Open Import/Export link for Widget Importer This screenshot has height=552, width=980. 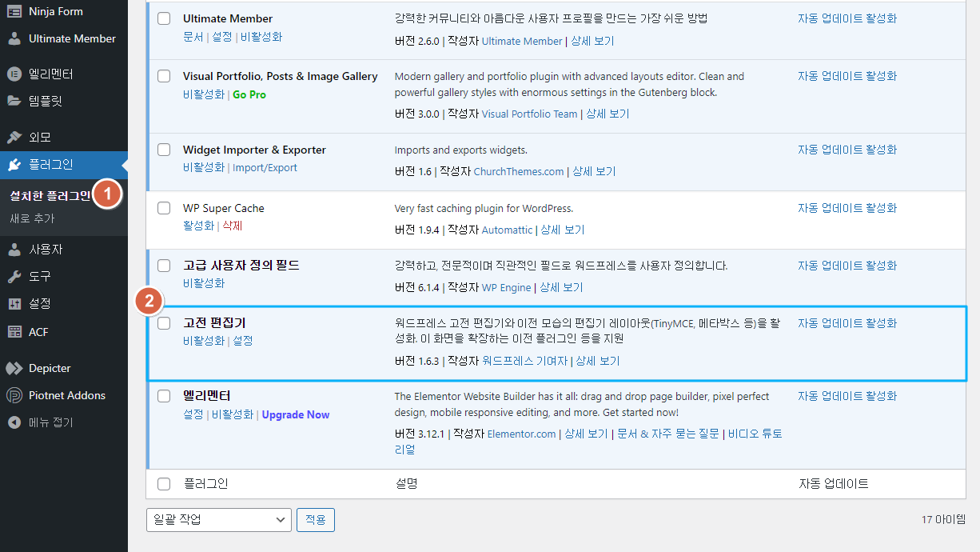click(x=265, y=167)
